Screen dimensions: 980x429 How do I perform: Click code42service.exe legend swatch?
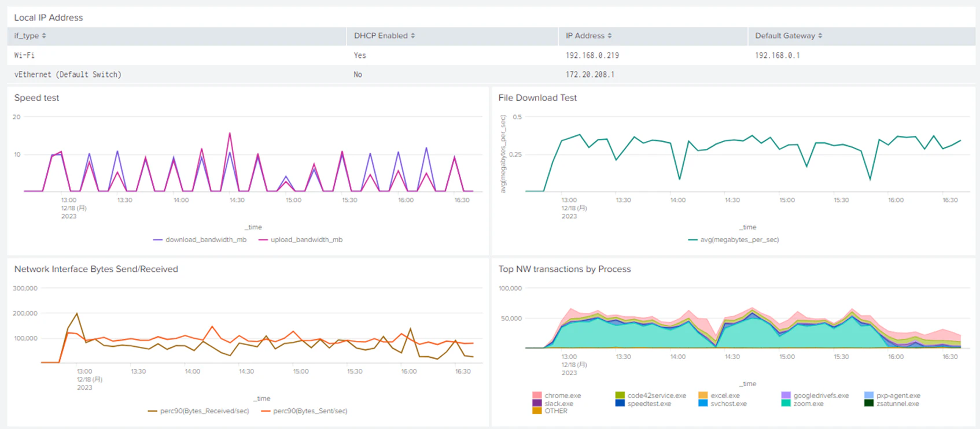click(x=620, y=395)
